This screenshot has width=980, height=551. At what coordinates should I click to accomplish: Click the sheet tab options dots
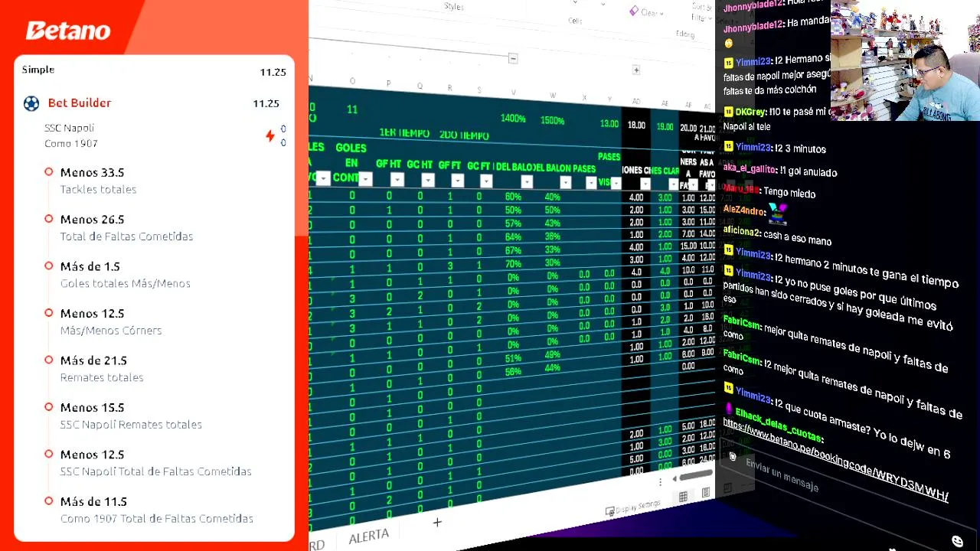point(660,482)
